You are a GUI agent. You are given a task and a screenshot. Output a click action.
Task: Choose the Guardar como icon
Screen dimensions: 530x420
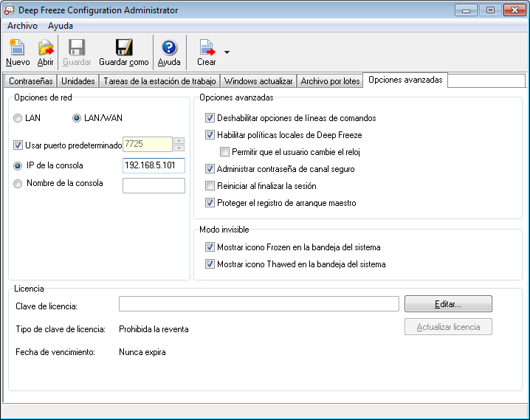coord(124,47)
